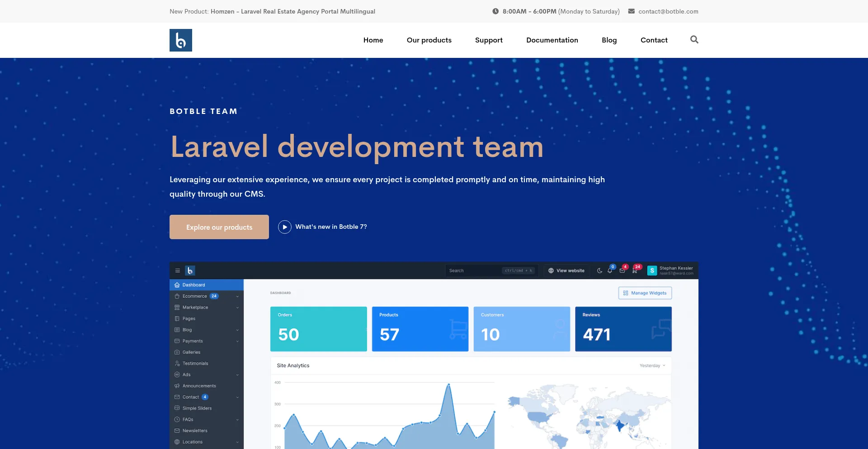Open the messages envelope icon with badge
The width and height of the screenshot is (868, 449).
[x=622, y=270]
